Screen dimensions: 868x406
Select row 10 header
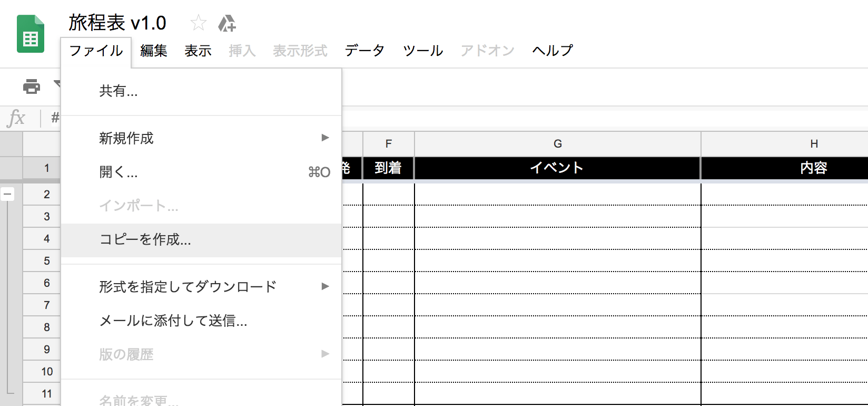(42, 372)
